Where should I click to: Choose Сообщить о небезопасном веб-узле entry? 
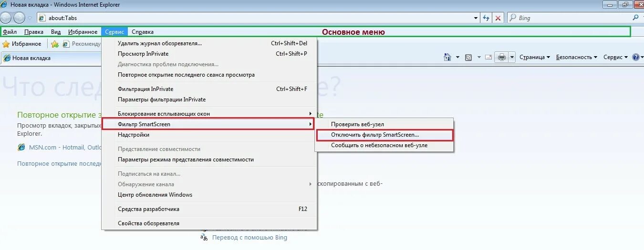(x=384, y=145)
